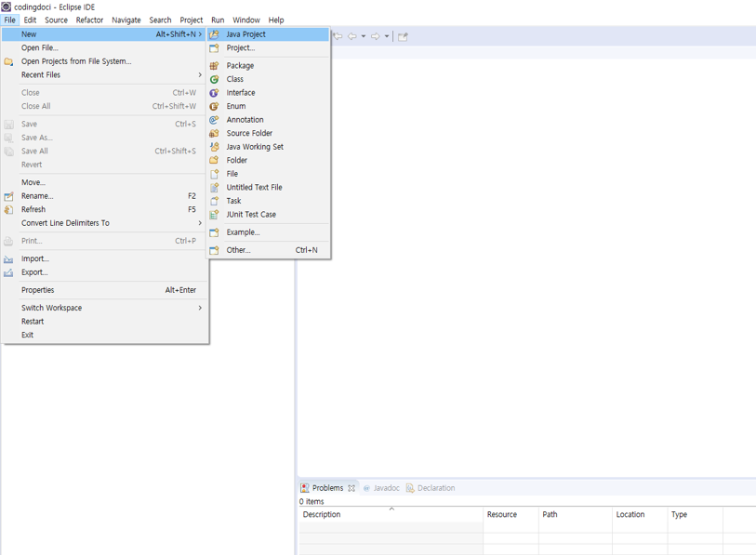
Task: Click the Refresh icon in File menu
Action: point(8,210)
